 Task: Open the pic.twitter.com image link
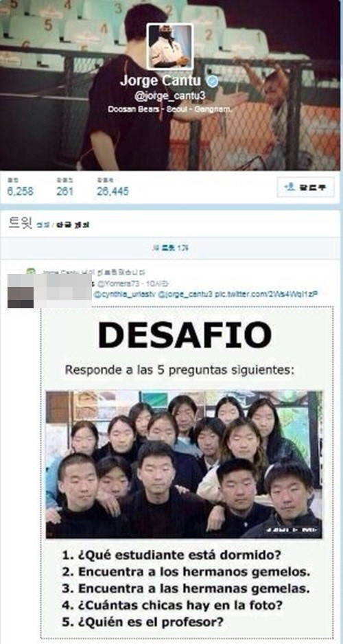tap(266, 294)
